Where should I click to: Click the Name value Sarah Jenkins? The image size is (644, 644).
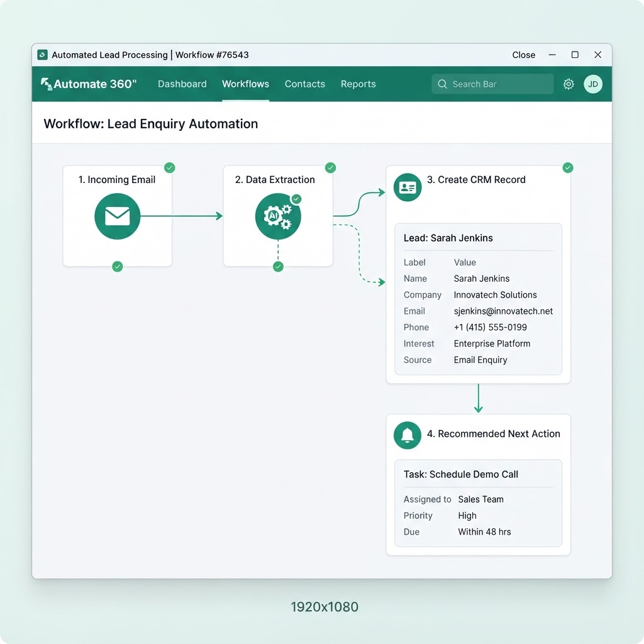481,279
